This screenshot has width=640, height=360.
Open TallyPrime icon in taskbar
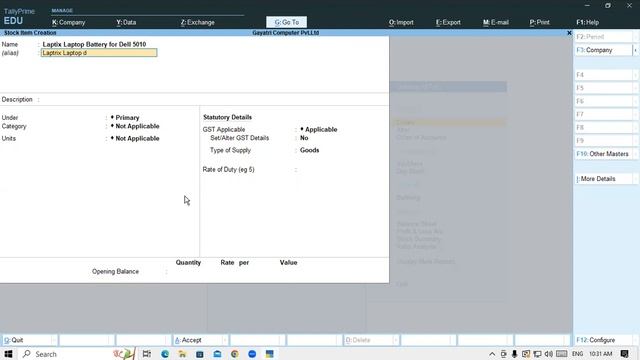coord(269,354)
